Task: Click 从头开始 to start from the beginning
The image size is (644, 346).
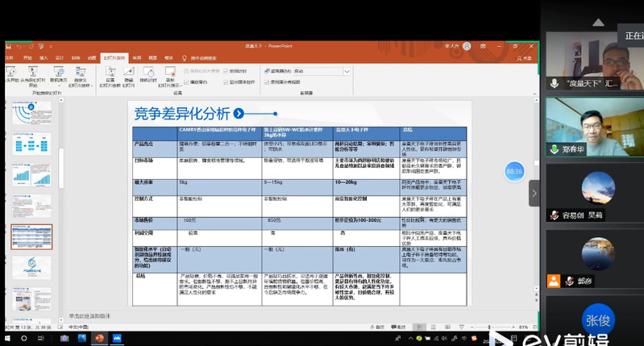Action: (x=11, y=76)
